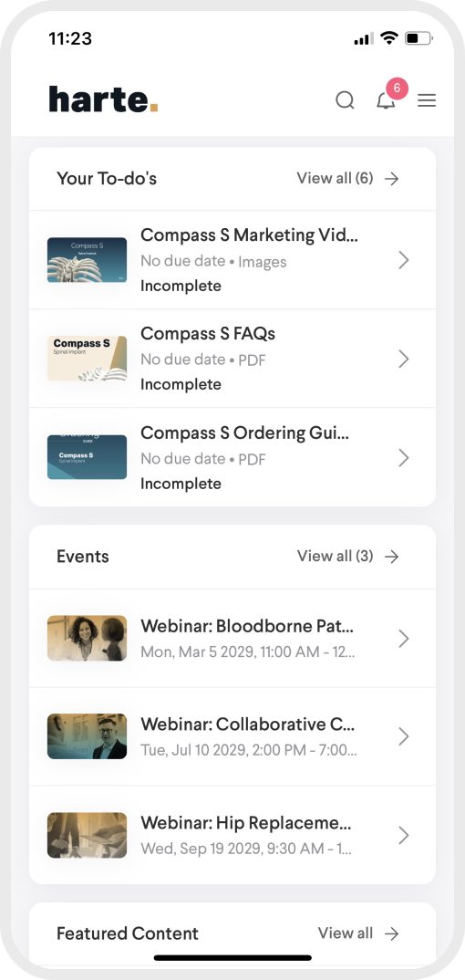Expand Compass S Ordering Guide chevron
The image size is (465, 980).
[404, 458]
